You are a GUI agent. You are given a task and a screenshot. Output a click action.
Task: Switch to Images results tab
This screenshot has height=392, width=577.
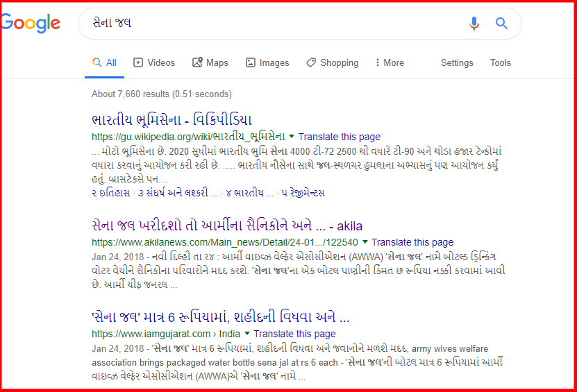267,63
